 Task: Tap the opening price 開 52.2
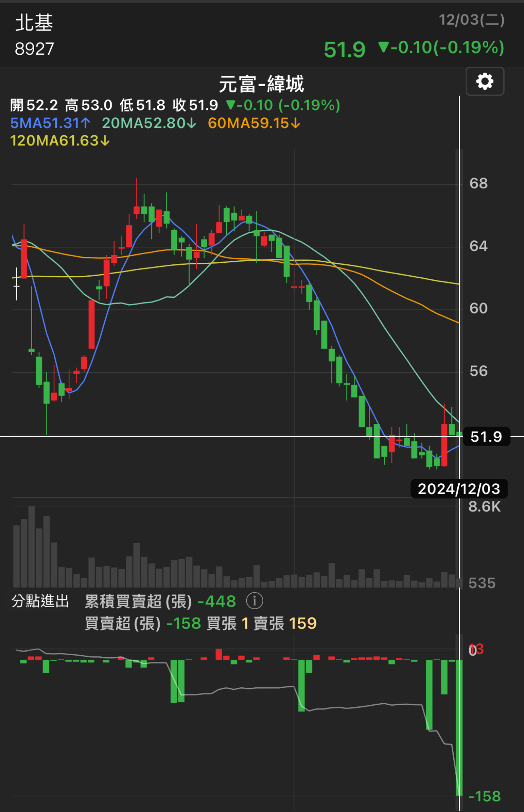tap(34, 105)
